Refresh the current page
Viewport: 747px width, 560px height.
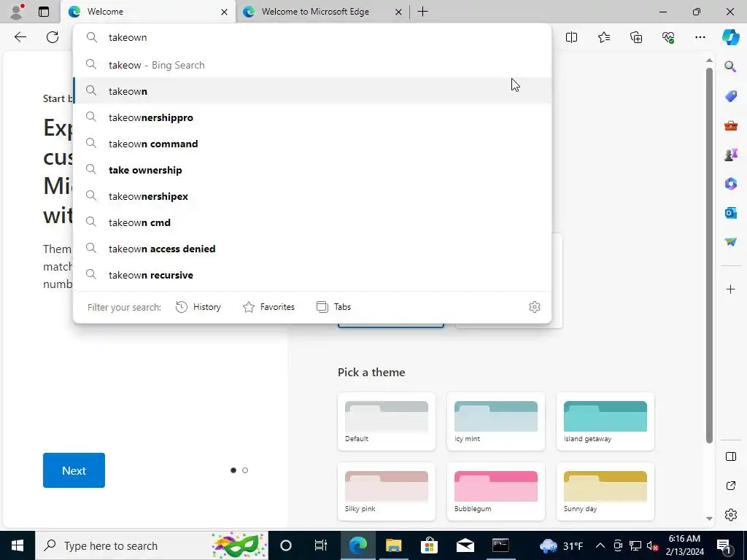[53, 37]
